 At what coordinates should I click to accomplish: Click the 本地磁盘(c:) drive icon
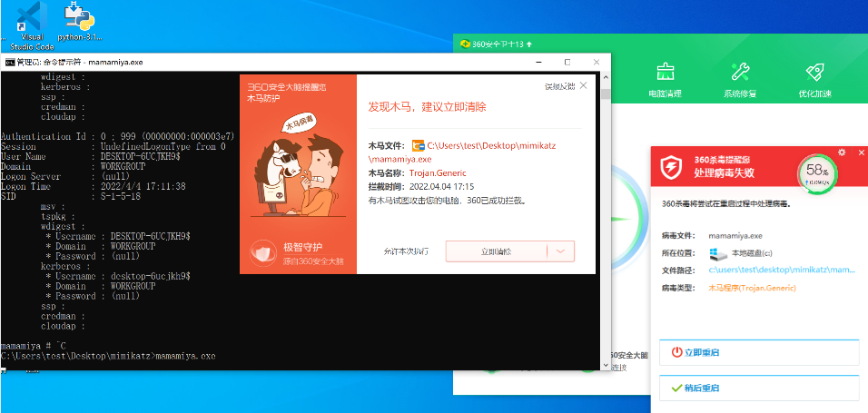(x=718, y=253)
